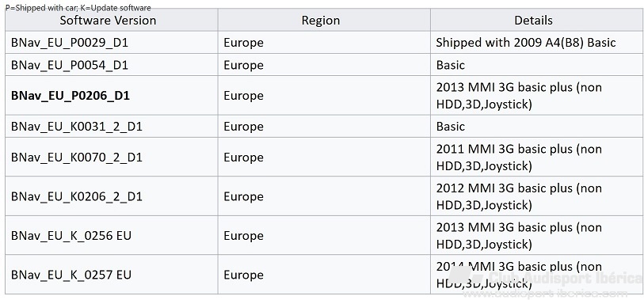
Task: Select the bold BNav_EU_P0206_D1 entry
Action: (70, 96)
